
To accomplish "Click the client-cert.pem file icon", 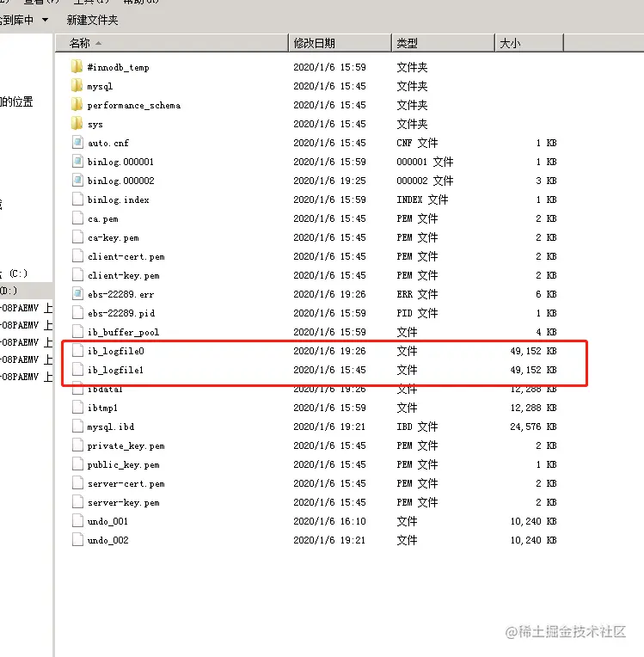I will [x=77, y=256].
